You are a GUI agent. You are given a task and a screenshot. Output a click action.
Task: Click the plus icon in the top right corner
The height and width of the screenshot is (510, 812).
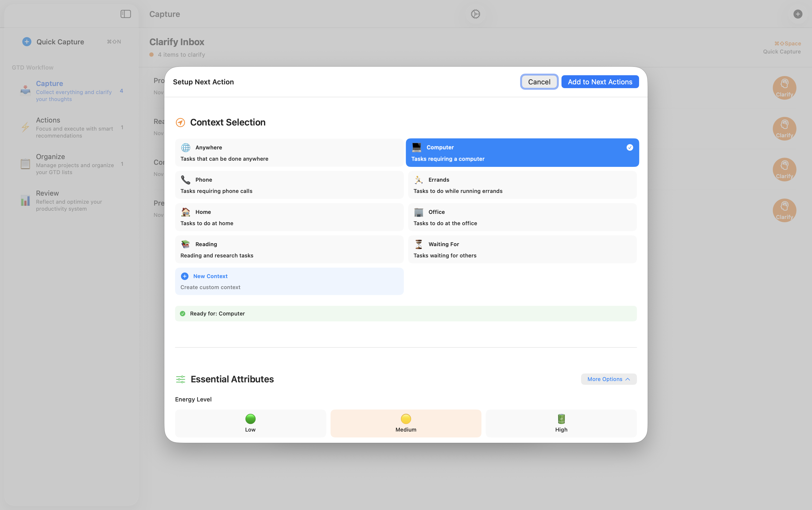click(x=798, y=14)
